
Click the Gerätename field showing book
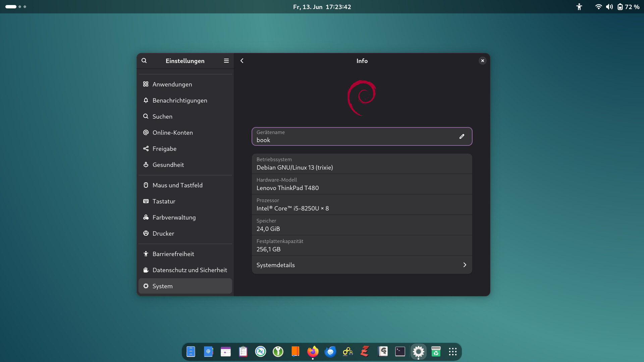pyautogui.click(x=362, y=136)
